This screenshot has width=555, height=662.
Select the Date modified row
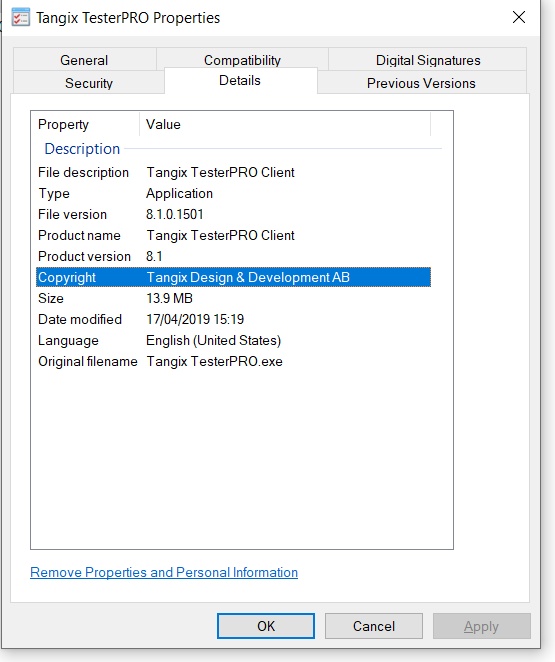coord(233,319)
